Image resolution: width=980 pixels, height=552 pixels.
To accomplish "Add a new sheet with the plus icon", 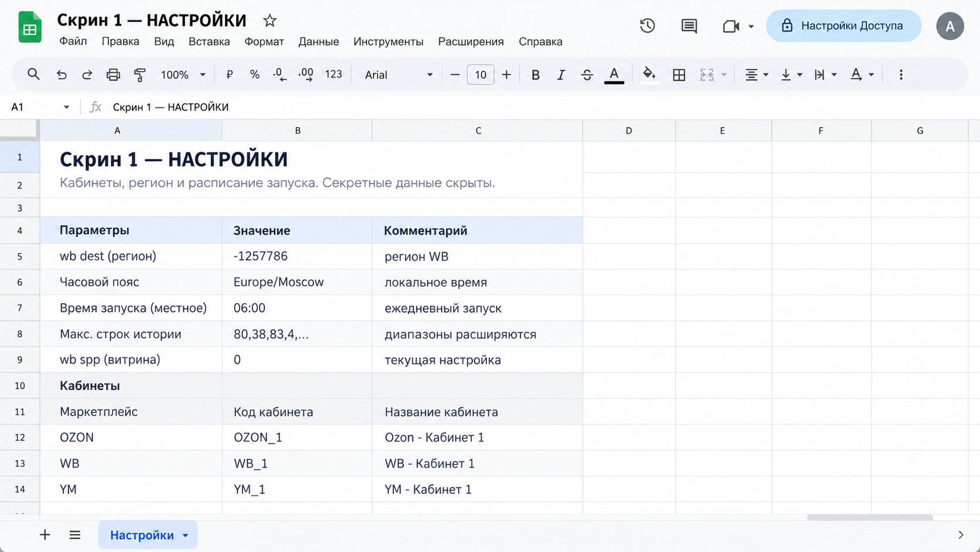I will (x=45, y=534).
